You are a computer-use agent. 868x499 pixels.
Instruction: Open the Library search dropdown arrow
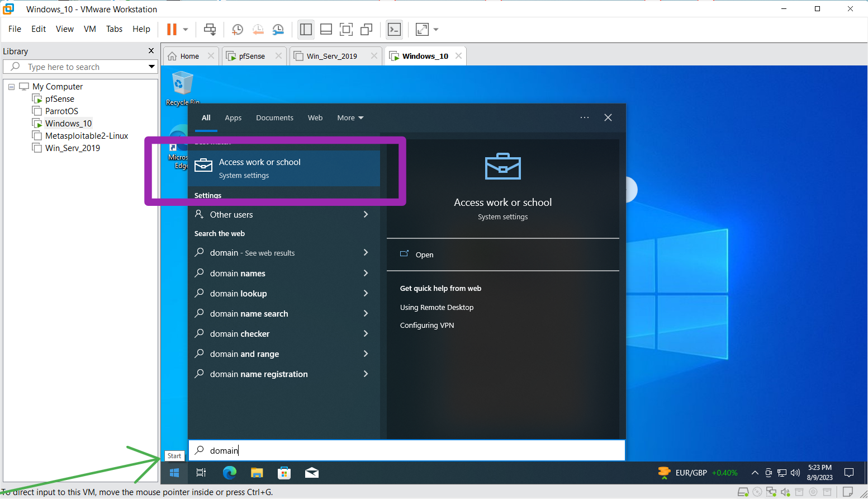[151, 67]
